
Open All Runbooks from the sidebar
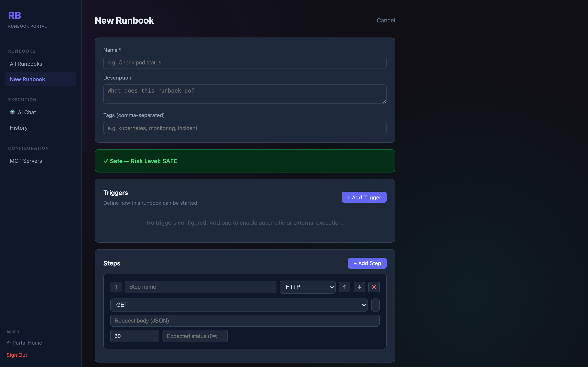click(26, 64)
